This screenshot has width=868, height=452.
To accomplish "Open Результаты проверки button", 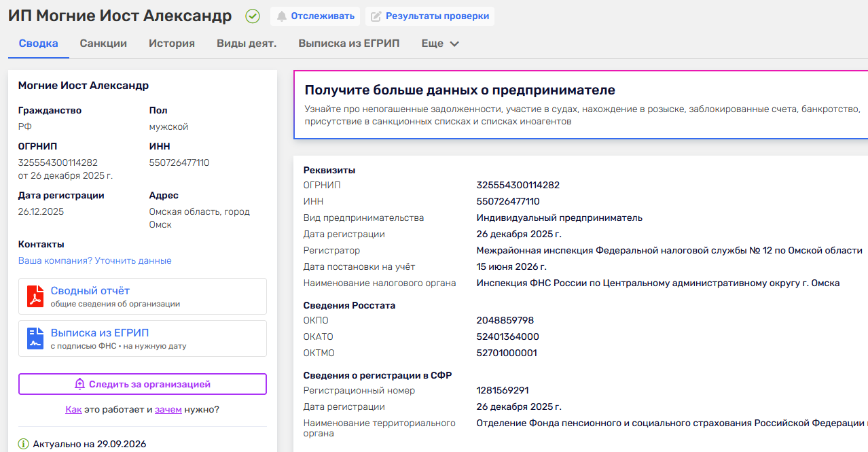I will click(429, 16).
